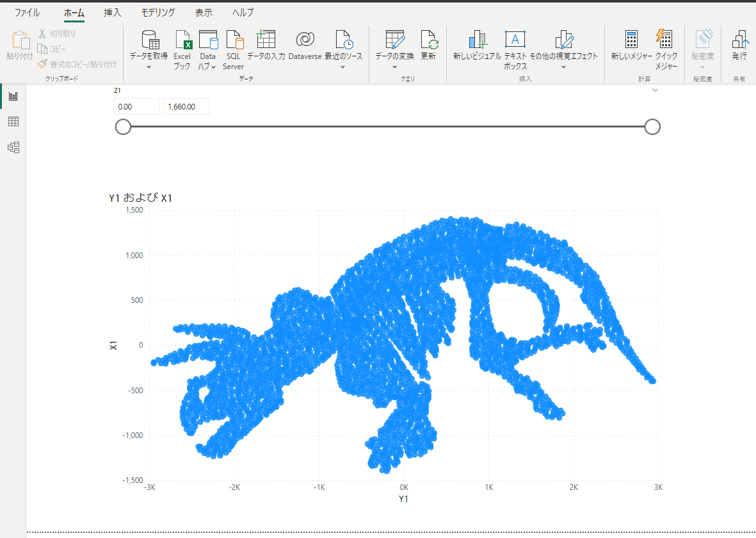Click the Y1 horizontal axis title
756x538 pixels.
pos(403,499)
